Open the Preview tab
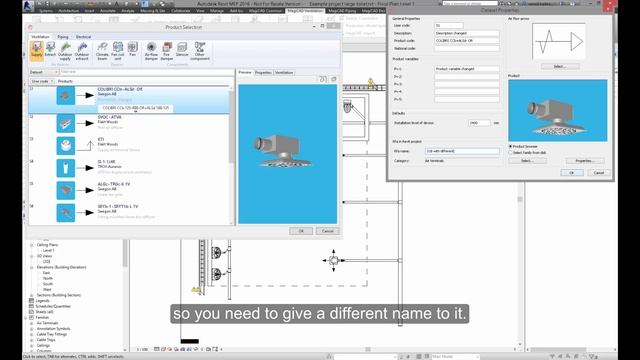 [245, 72]
